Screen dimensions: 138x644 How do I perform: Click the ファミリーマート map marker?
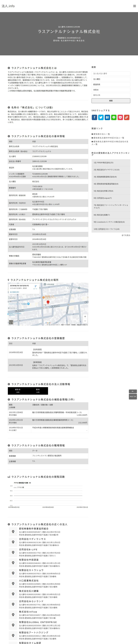(28, 304)
